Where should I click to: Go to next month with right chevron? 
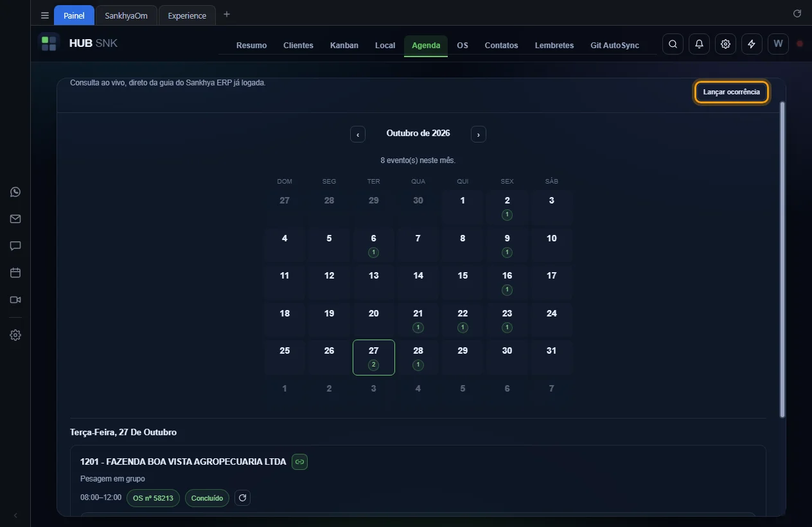pos(479,134)
